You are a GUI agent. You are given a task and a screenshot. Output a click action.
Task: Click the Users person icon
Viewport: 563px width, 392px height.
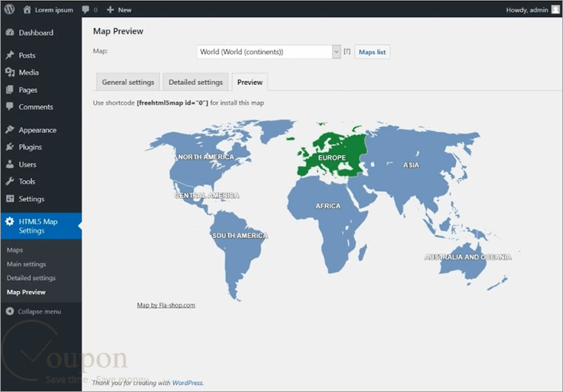pos(10,165)
